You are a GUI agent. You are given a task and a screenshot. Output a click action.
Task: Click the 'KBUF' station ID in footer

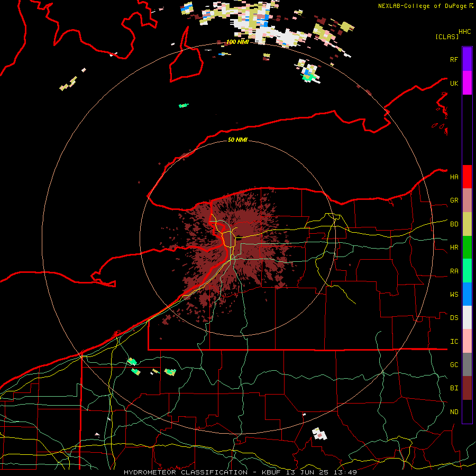[271, 472]
